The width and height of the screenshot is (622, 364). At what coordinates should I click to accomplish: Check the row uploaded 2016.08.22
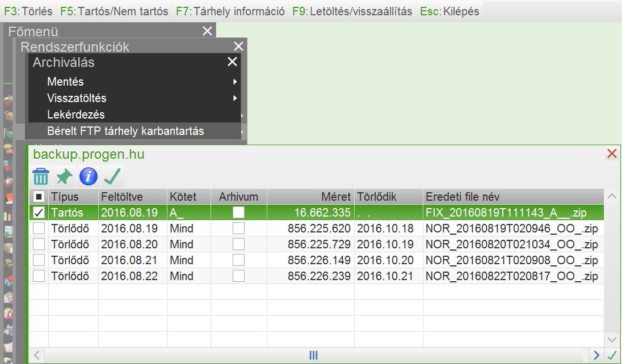pos(39,276)
